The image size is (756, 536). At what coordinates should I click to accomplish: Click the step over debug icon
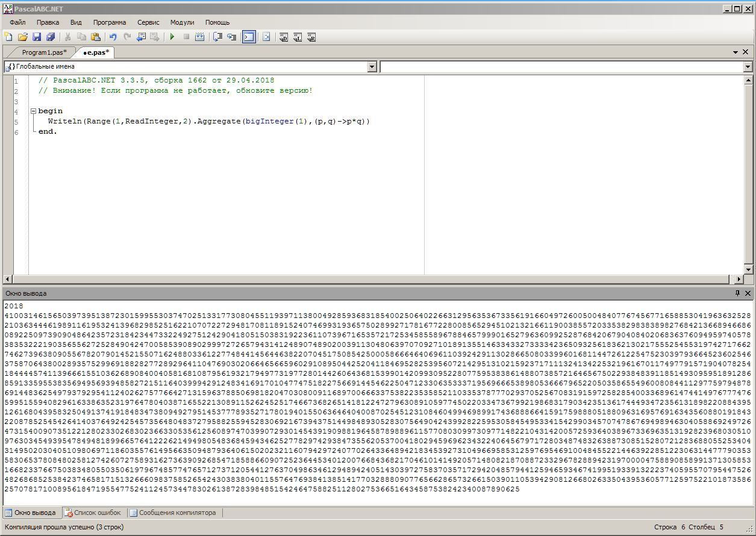point(217,37)
